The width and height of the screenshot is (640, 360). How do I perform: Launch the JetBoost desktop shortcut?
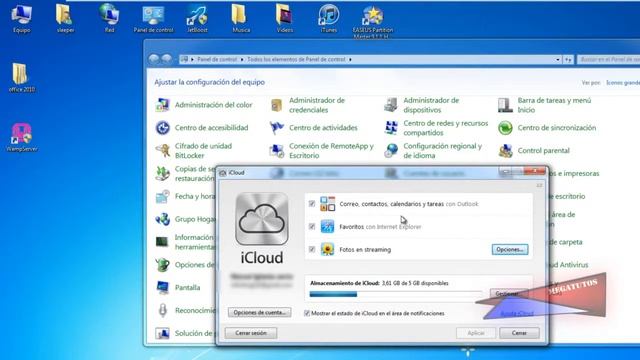[x=197, y=18]
